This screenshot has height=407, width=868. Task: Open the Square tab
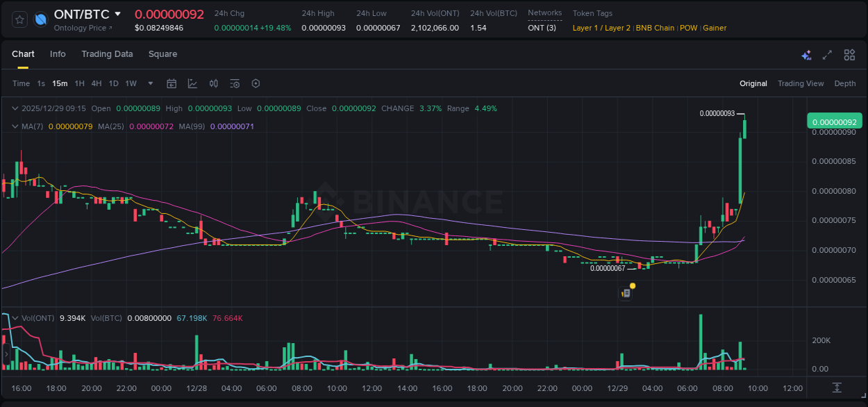click(x=162, y=54)
